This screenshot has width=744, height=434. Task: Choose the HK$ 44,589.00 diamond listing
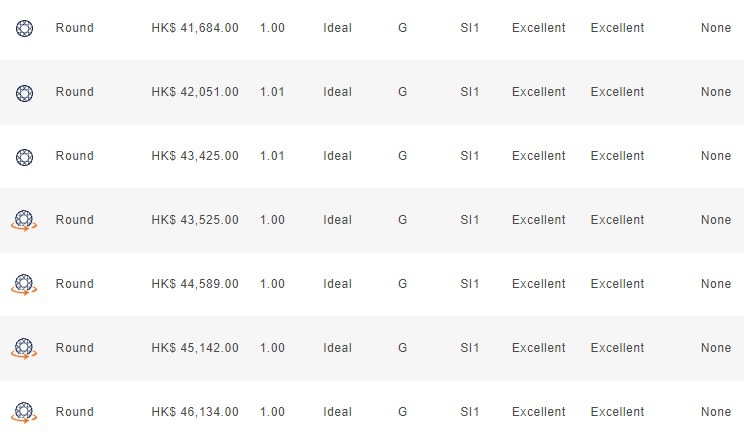pyautogui.click(x=195, y=284)
